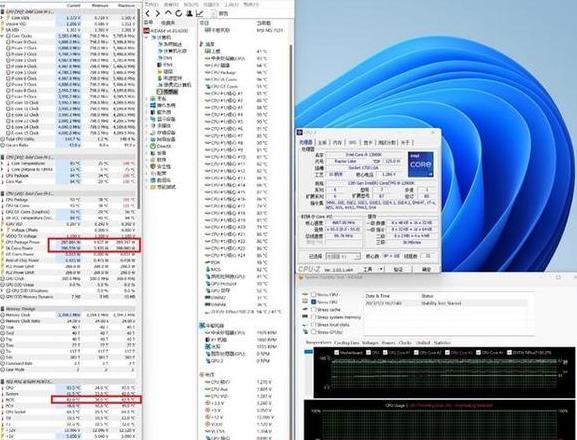Switch to CPU-Z SPD tab
Image resolution: width=577 pixels, height=440 pixels.
point(352,142)
